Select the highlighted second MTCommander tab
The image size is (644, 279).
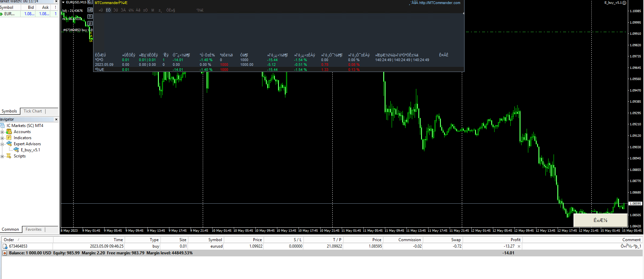point(108,10)
